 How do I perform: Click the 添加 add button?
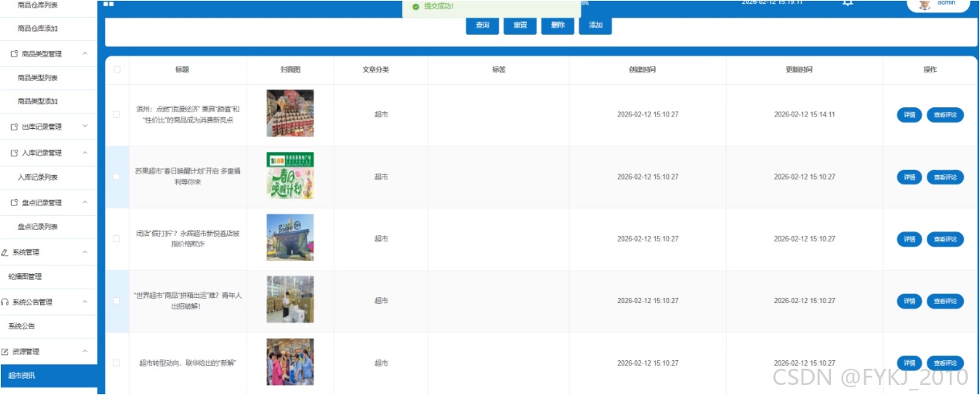click(x=595, y=25)
